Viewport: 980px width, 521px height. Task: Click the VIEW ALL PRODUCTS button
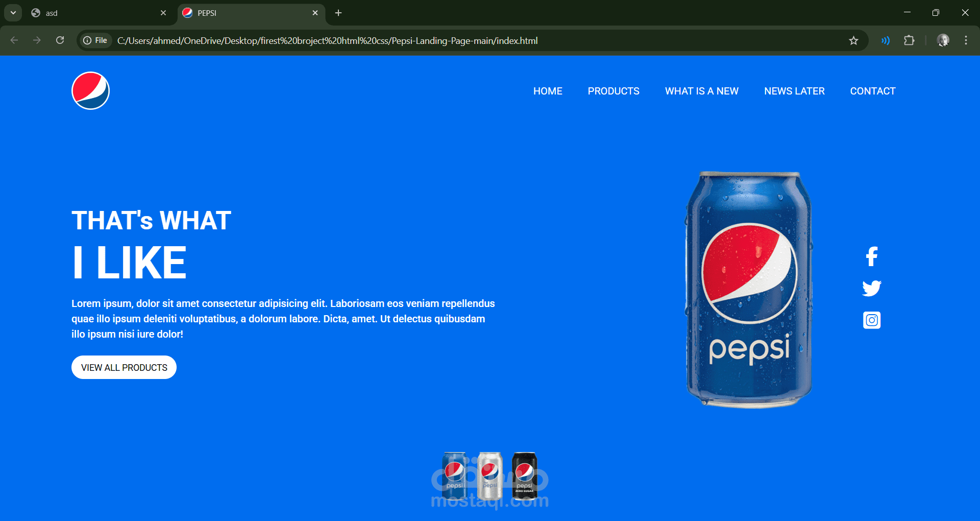(124, 367)
